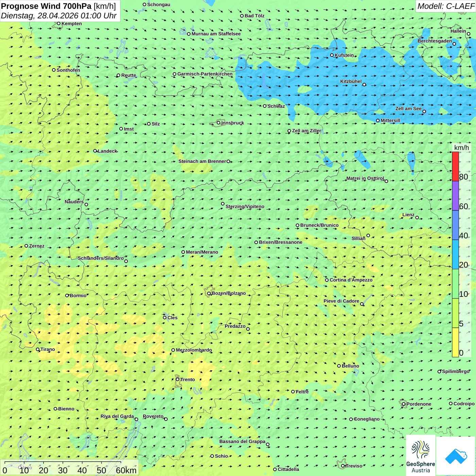Click the Innsbruck city marker
The height and width of the screenshot is (476, 476).
pyautogui.click(x=219, y=123)
